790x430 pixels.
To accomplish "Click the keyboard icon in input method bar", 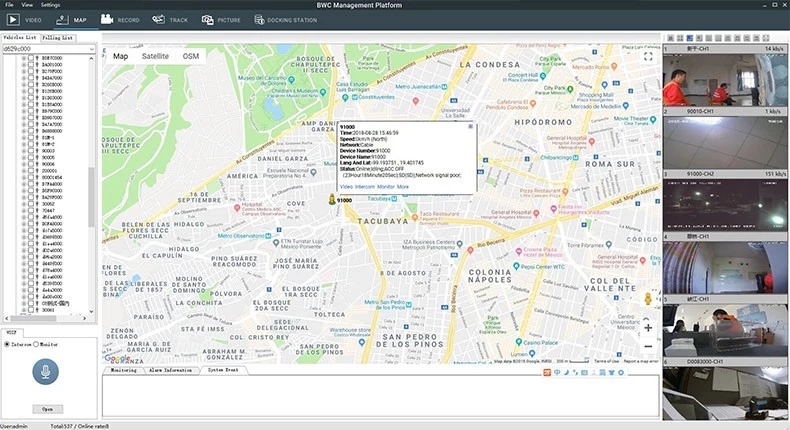I will pyautogui.click(x=584, y=373).
